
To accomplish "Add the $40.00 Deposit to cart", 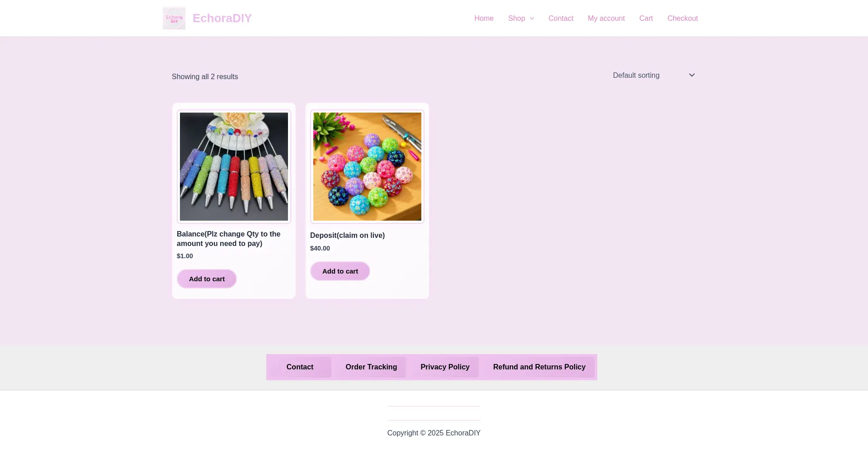I will [340, 271].
